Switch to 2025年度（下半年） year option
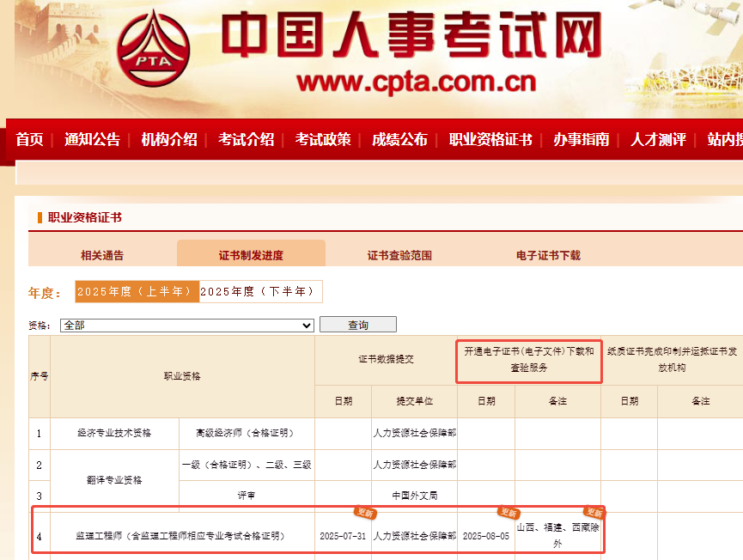 point(260,291)
